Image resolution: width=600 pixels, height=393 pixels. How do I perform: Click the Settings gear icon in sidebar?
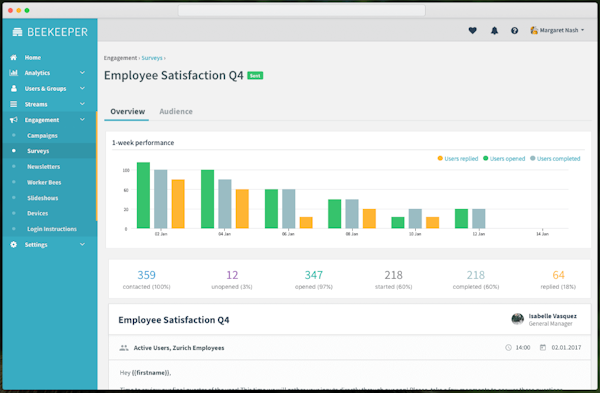pos(13,245)
